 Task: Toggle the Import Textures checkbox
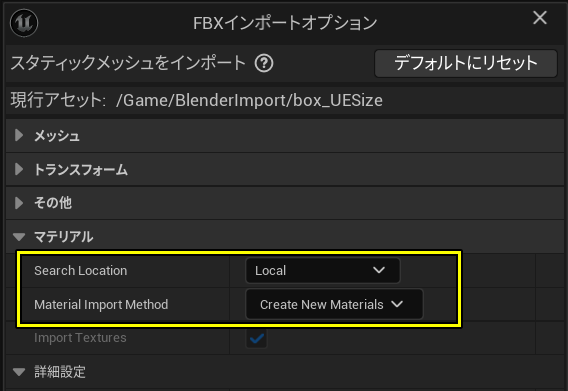(256, 338)
